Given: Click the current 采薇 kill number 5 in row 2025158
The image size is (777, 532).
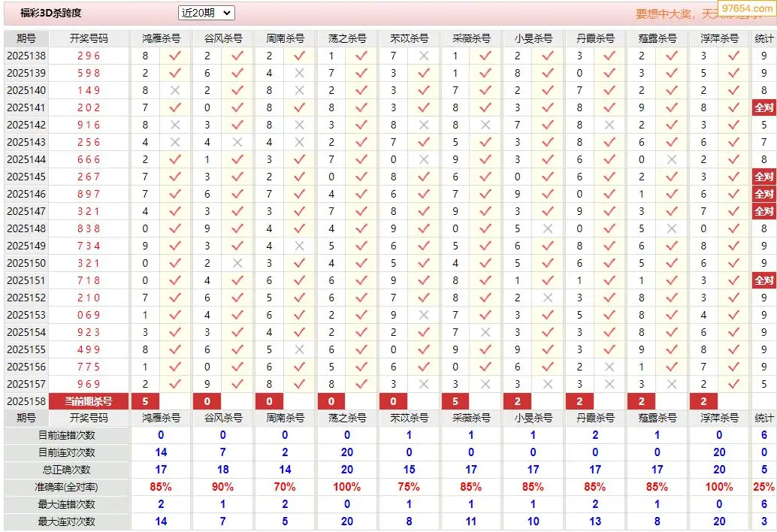Looking at the screenshot, I should (455, 401).
